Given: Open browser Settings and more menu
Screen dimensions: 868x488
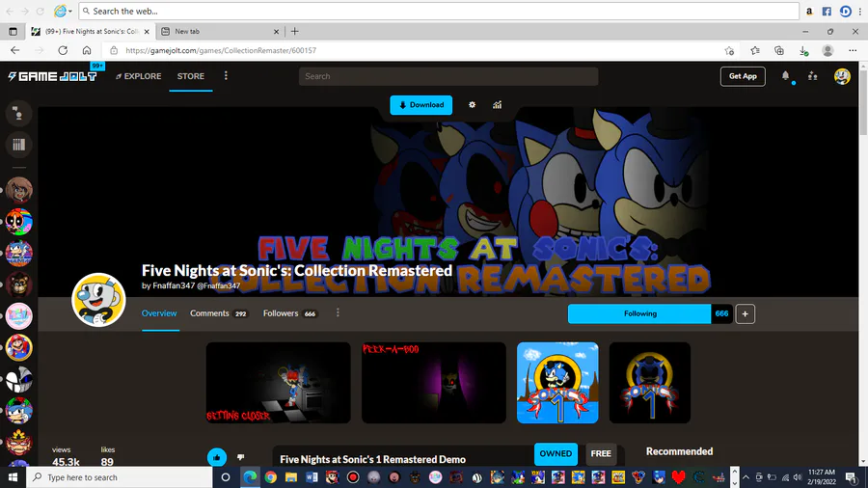Looking at the screenshot, I should (853, 50).
